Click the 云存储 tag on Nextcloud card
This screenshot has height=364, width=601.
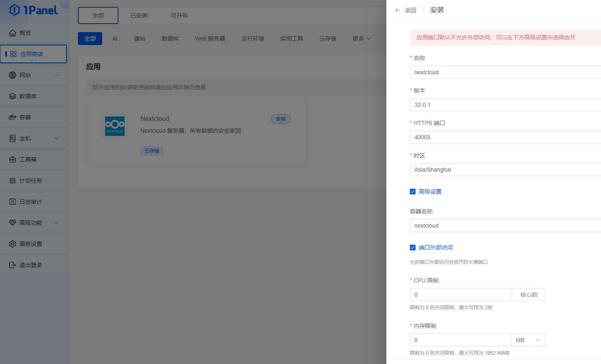tap(152, 151)
